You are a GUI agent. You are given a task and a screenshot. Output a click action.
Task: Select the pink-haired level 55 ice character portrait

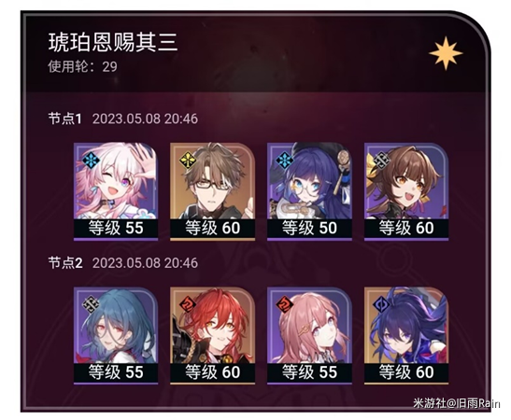[116, 191]
